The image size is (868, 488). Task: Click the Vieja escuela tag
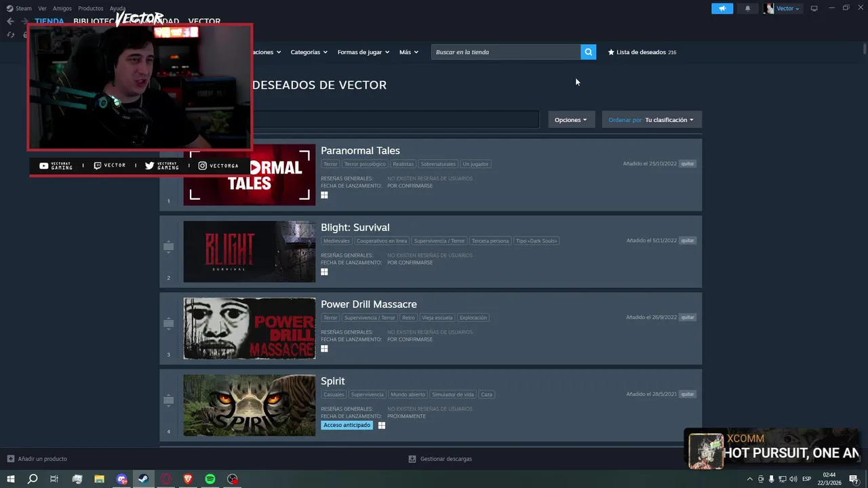tap(437, 317)
